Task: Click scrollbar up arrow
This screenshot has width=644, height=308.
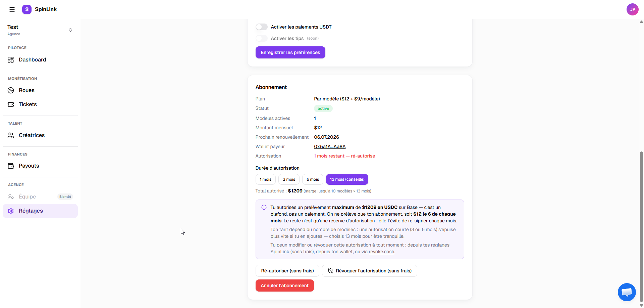Action: [x=641, y=21]
